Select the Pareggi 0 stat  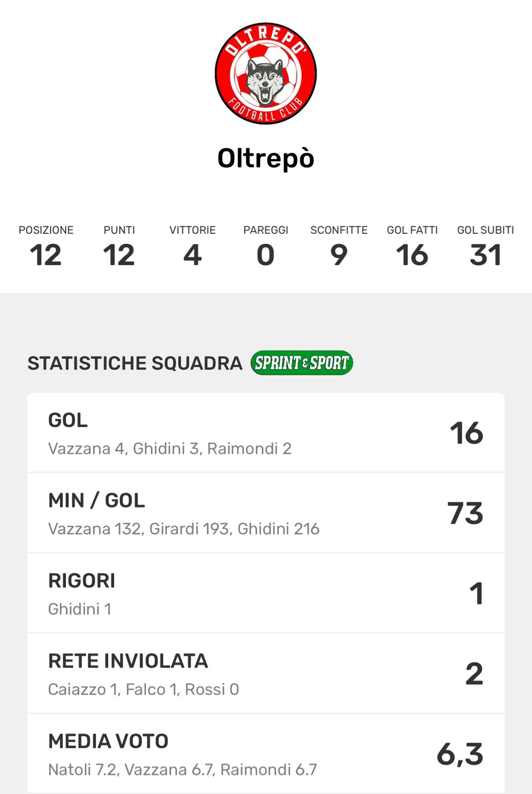point(266,247)
